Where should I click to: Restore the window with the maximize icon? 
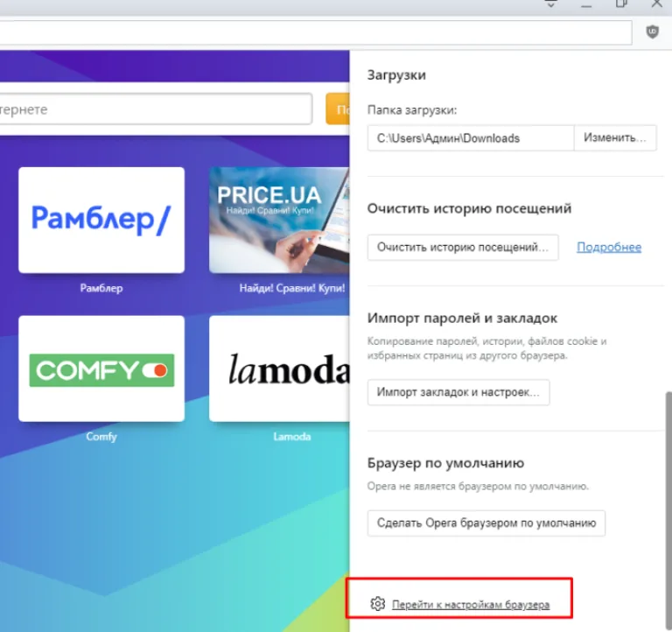(x=621, y=4)
